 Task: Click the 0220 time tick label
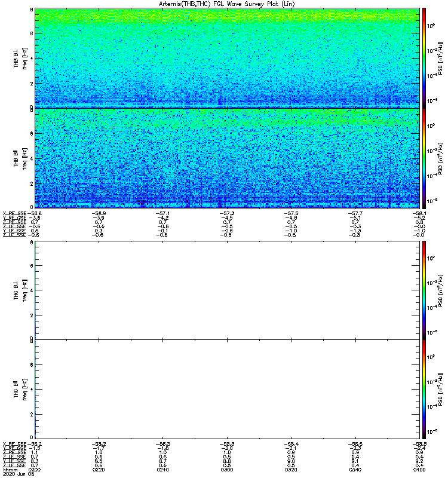(99, 470)
